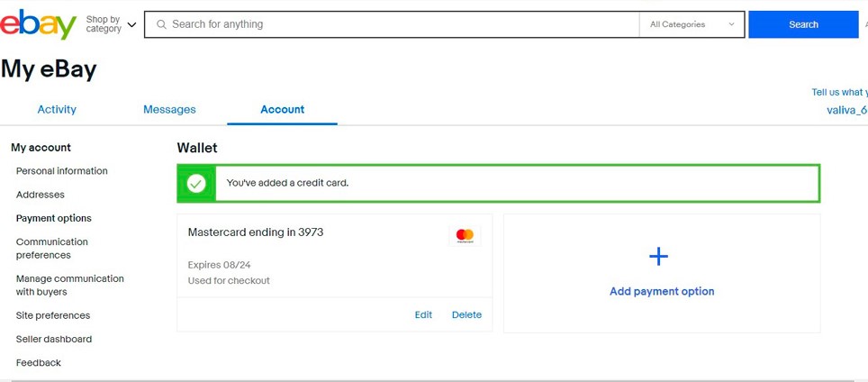The height and width of the screenshot is (382, 868).
Task: Click the You've added a credit card message
Action: 288,183
